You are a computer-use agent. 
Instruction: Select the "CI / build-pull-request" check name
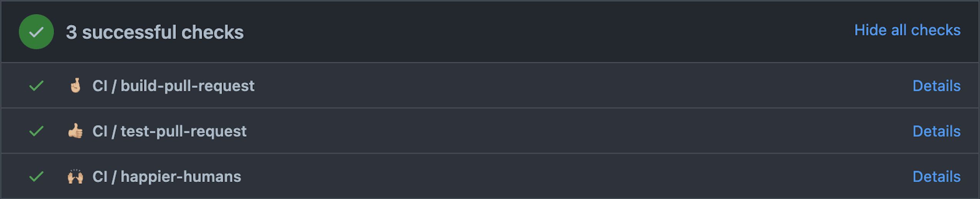(173, 86)
